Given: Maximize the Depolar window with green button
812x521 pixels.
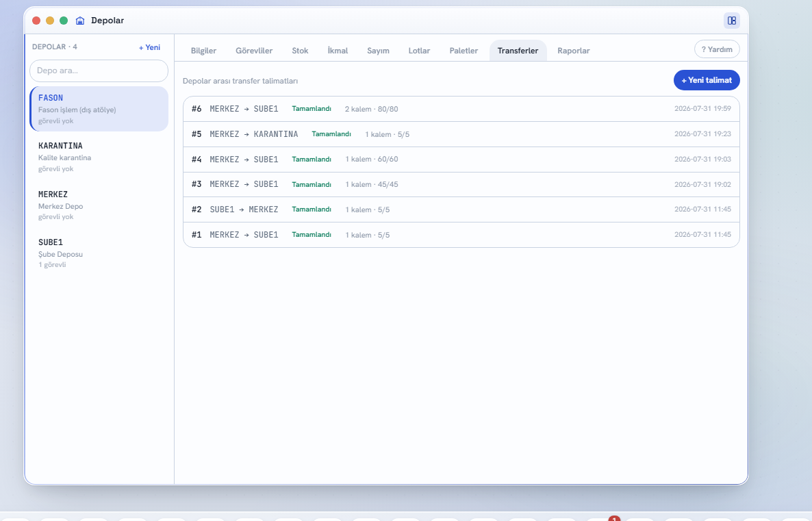Looking at the screenshot, I should 64,21.
